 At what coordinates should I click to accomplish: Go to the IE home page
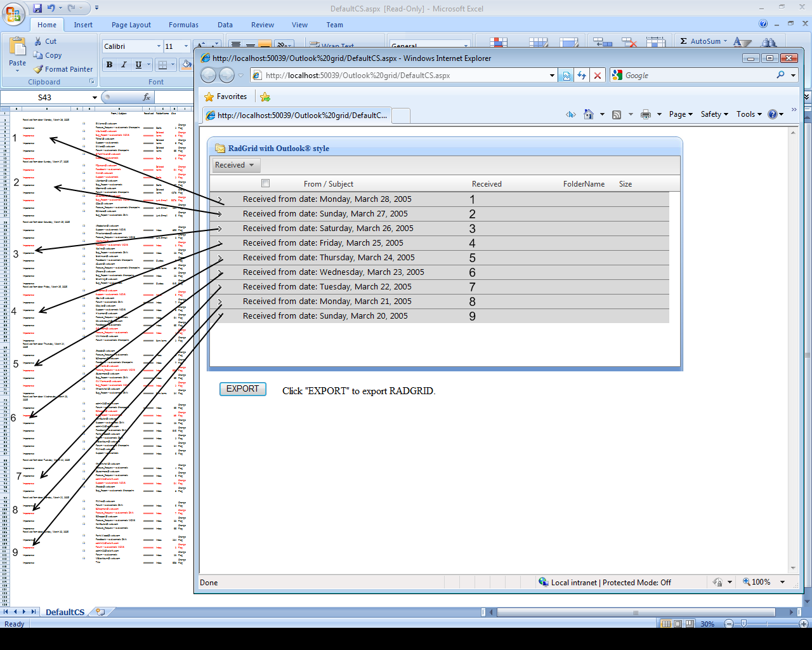tap(589, 114)
